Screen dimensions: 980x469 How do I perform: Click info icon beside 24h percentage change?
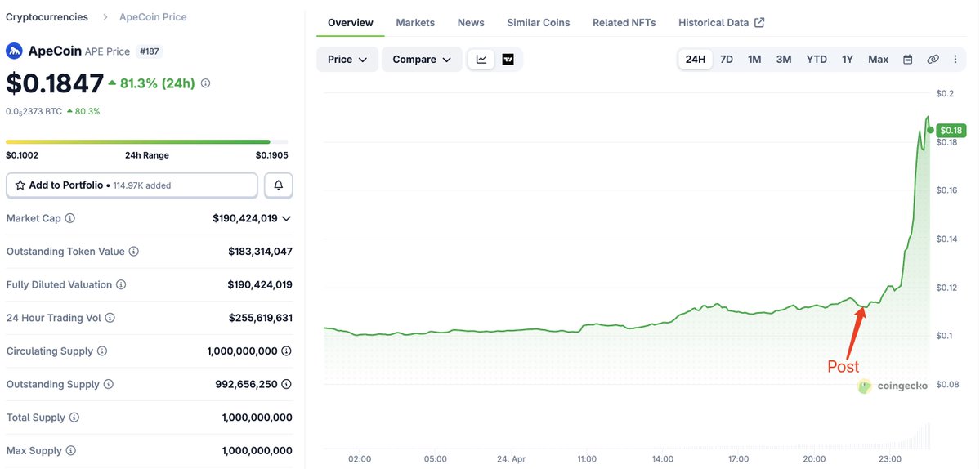205,83
